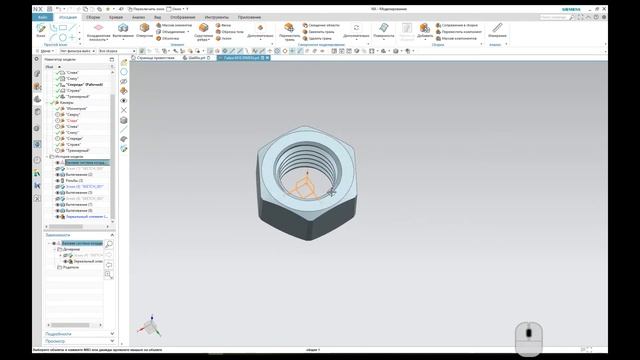Click the Оболочка (Shell) command
640x360 pixels.
point(168,38)
